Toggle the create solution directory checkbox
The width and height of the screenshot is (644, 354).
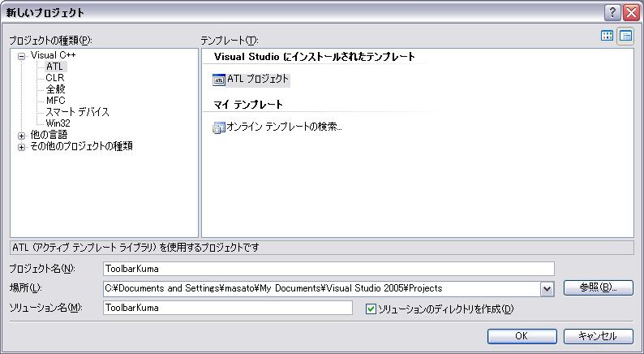pyautogui.click(x=371, y=309)
